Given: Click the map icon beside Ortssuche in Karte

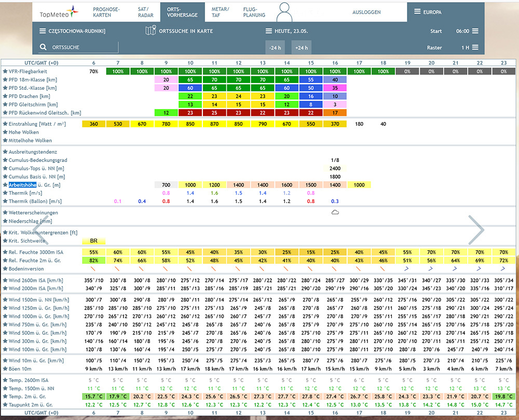Looking at the screenshot, I should click(x=151, y=30).
